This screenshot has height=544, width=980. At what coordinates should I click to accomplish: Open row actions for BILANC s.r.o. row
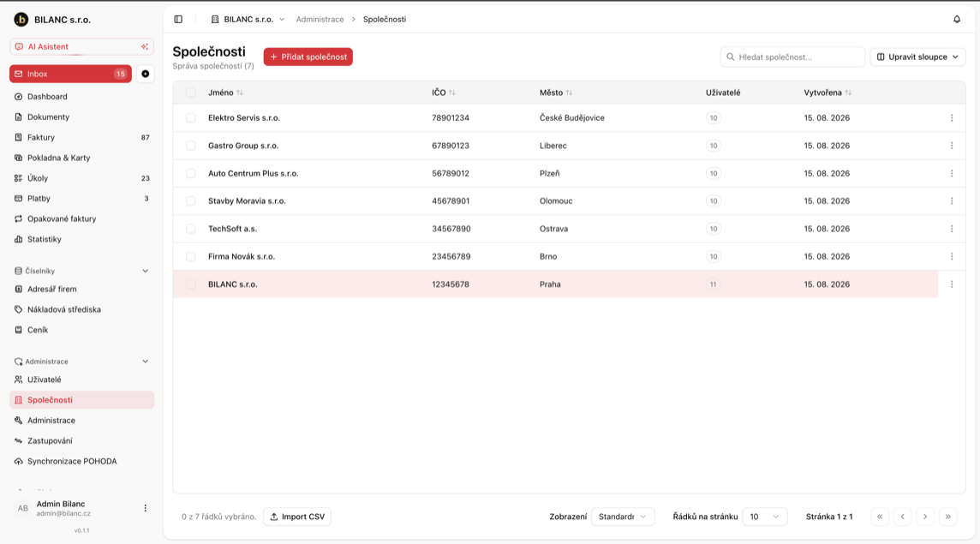tap(952, 284)
